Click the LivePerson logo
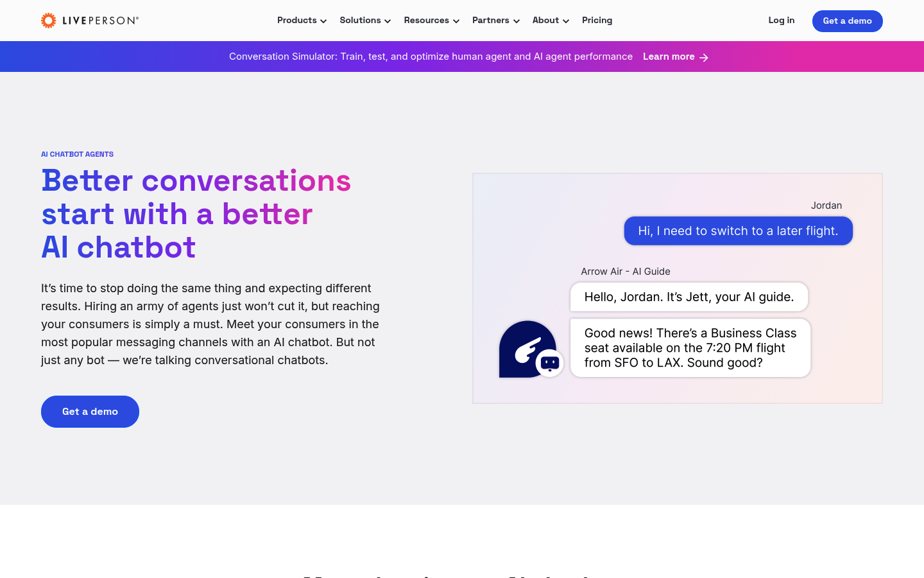 [x=90, y=20]
